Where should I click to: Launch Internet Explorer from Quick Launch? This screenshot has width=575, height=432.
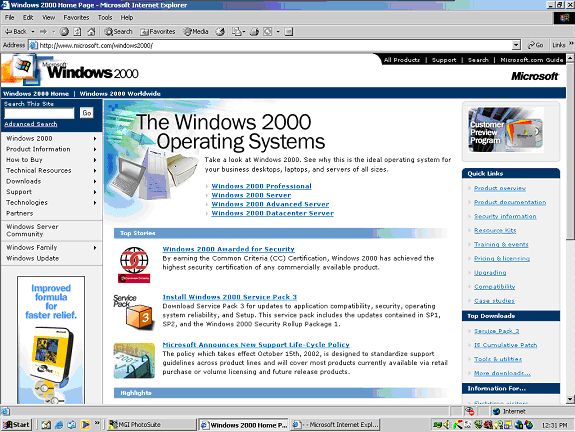pyautogui.click(x=59, y=425)
